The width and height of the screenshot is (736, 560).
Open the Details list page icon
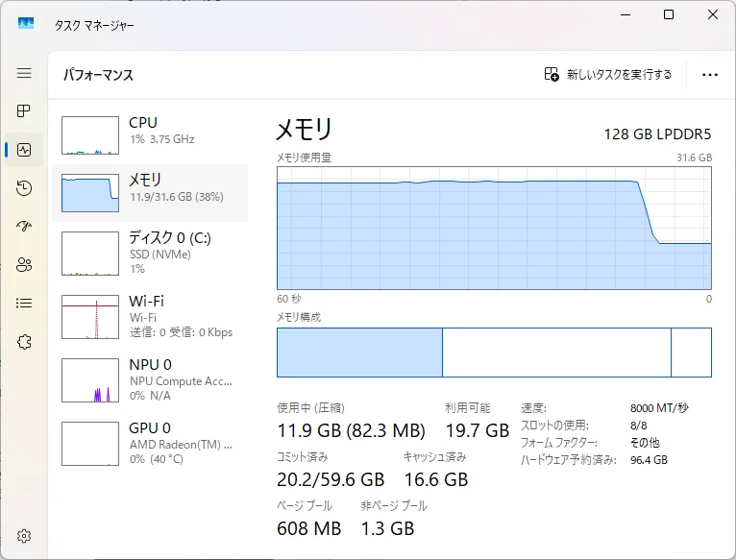coord(24,304)
